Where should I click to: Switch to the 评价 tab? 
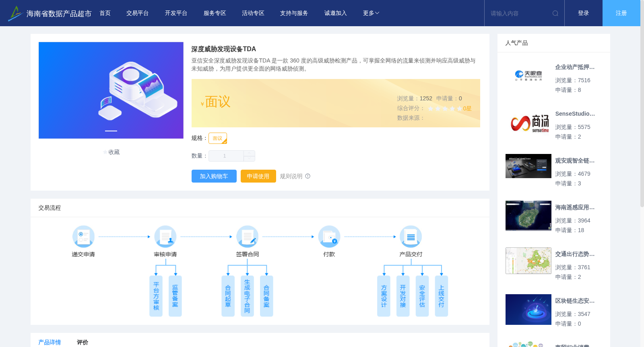point(83,342)
